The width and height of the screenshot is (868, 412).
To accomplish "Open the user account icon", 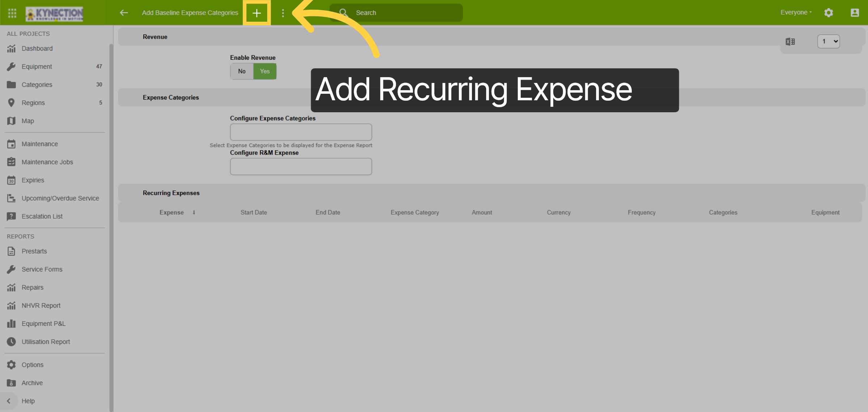I will tap(855, 13).
